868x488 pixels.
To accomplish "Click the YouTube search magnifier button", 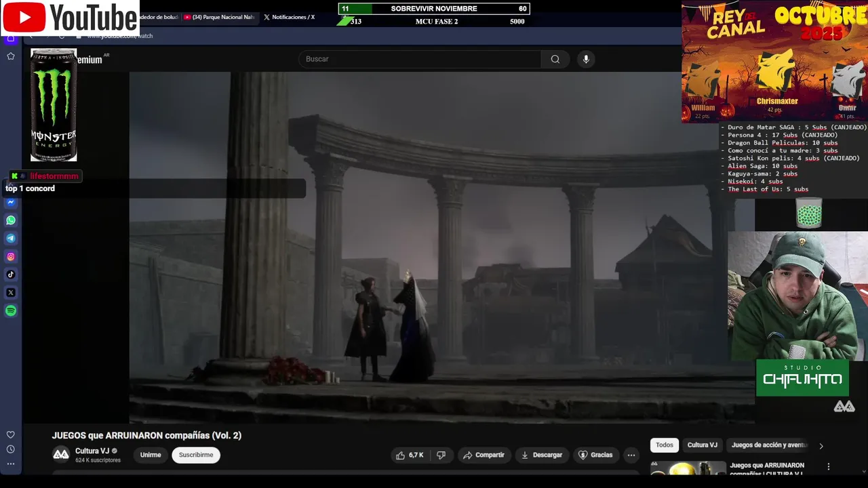I will [555, 59].
